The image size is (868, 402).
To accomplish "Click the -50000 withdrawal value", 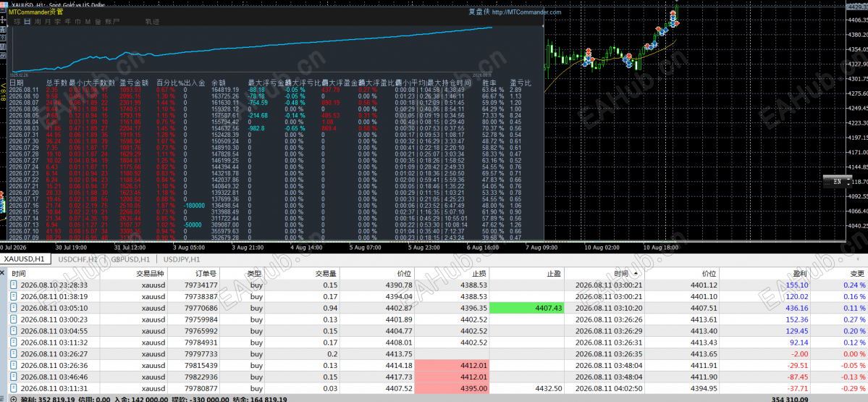I will click(x=192, y=225).
